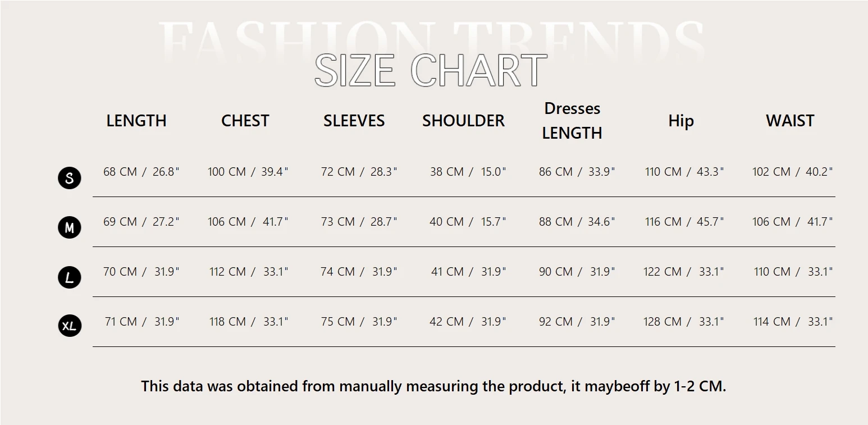Select the Hip column header

pos(681,121)
